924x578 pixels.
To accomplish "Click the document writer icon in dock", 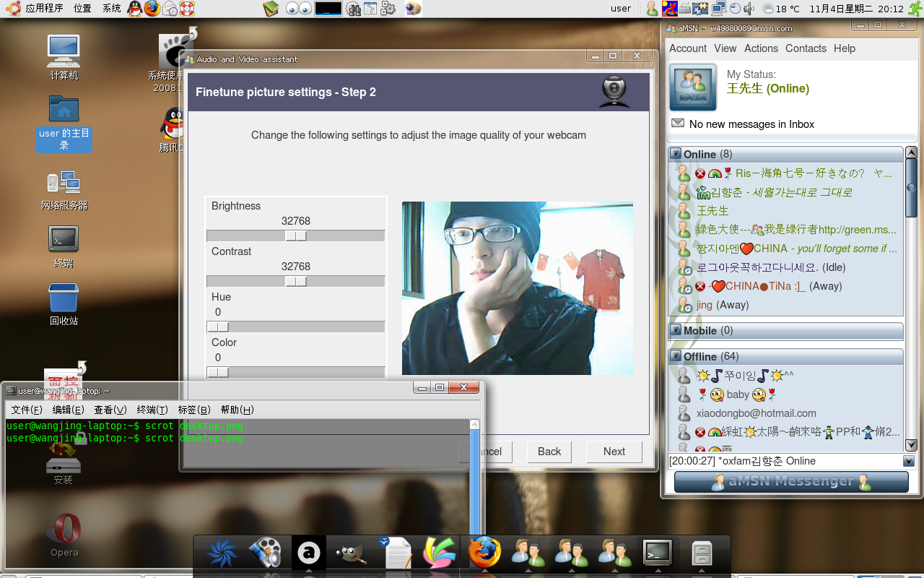I will [396, 553].
